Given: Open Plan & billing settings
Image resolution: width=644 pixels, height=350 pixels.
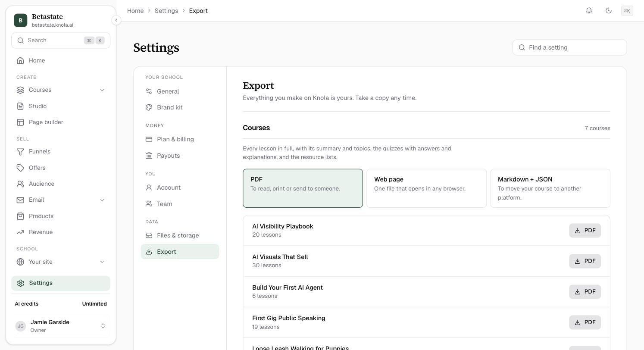Looking at the screenshot, I should pyautogui.click(x=180, y=139).
